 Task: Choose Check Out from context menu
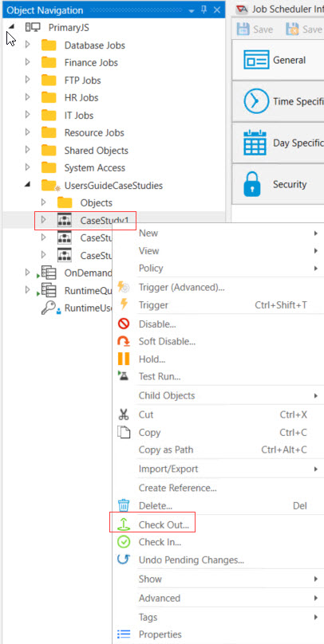164,525
